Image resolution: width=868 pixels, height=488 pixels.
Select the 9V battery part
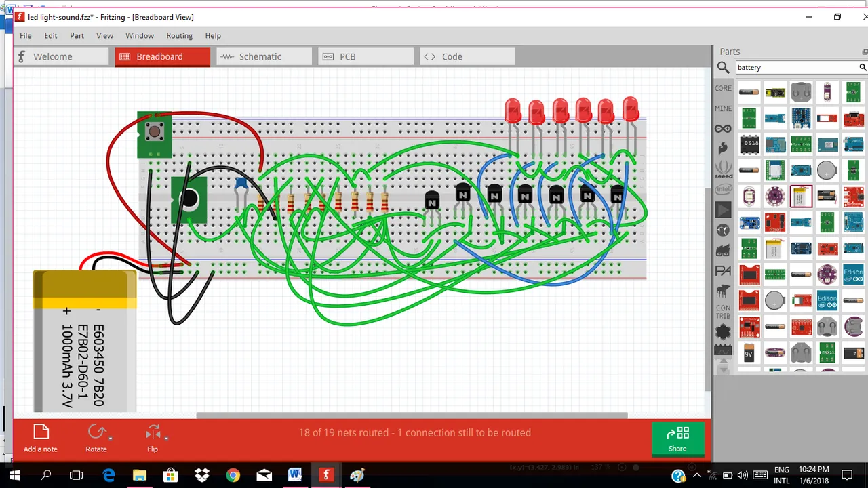[749, 354]
